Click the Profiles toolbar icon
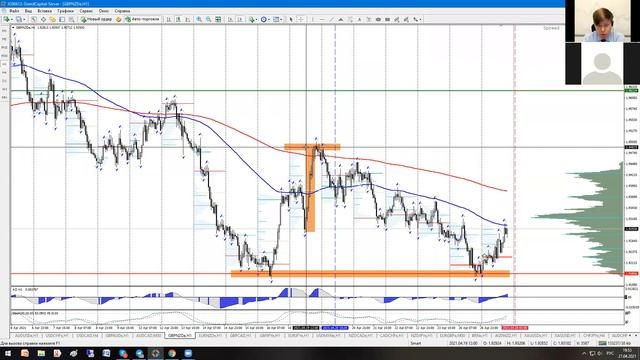Screen dimensions: 640x360 point(19,19)
